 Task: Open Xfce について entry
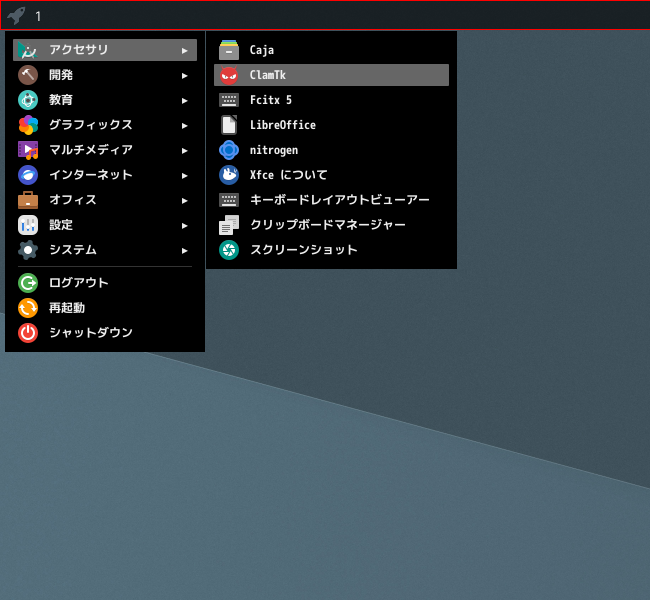[x=331, y=175]
